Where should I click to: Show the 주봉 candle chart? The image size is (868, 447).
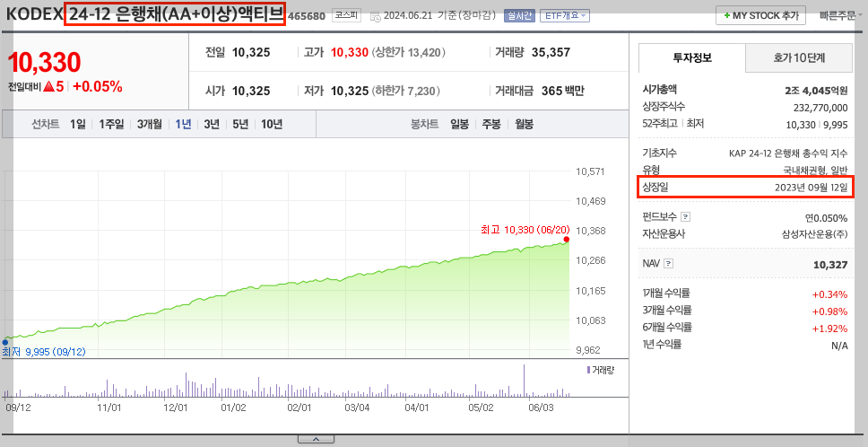(x=491, y=124)
